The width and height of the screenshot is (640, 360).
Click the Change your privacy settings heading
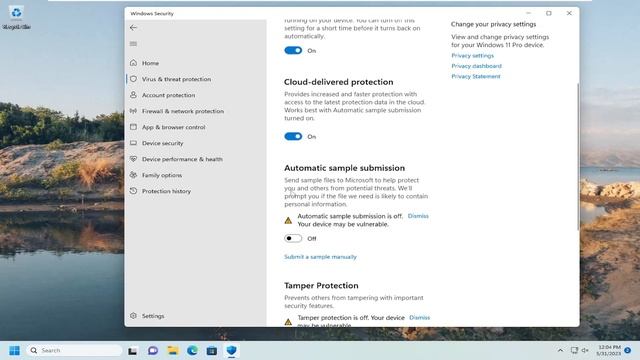(493, 24)
